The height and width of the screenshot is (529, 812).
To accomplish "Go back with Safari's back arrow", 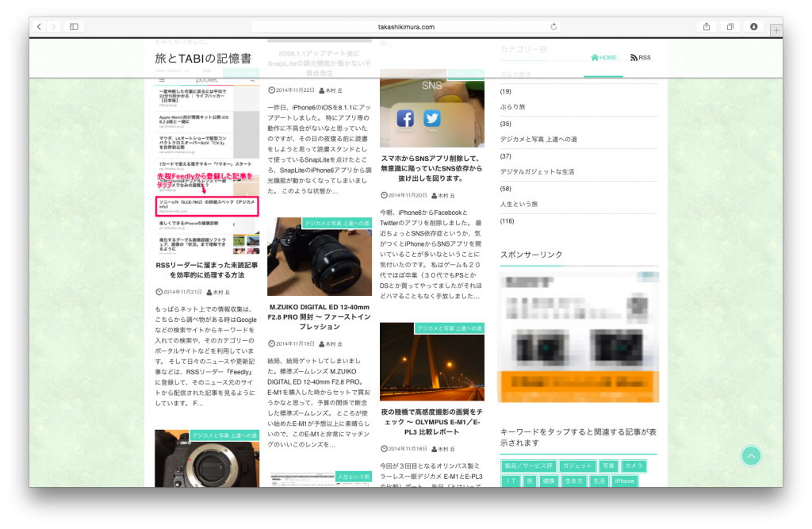I will click(39, 26).
